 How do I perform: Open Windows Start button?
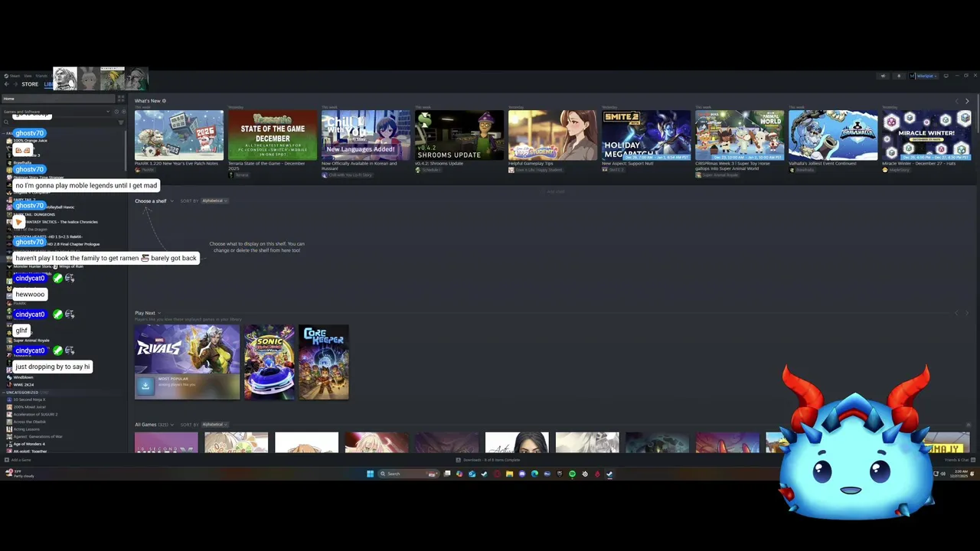point(370,474)
